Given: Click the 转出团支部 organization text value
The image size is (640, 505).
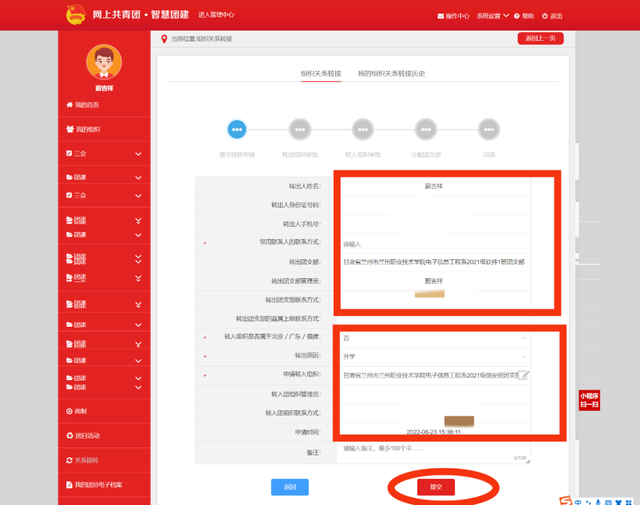Looking at the screenshot, I should point(434,262).
